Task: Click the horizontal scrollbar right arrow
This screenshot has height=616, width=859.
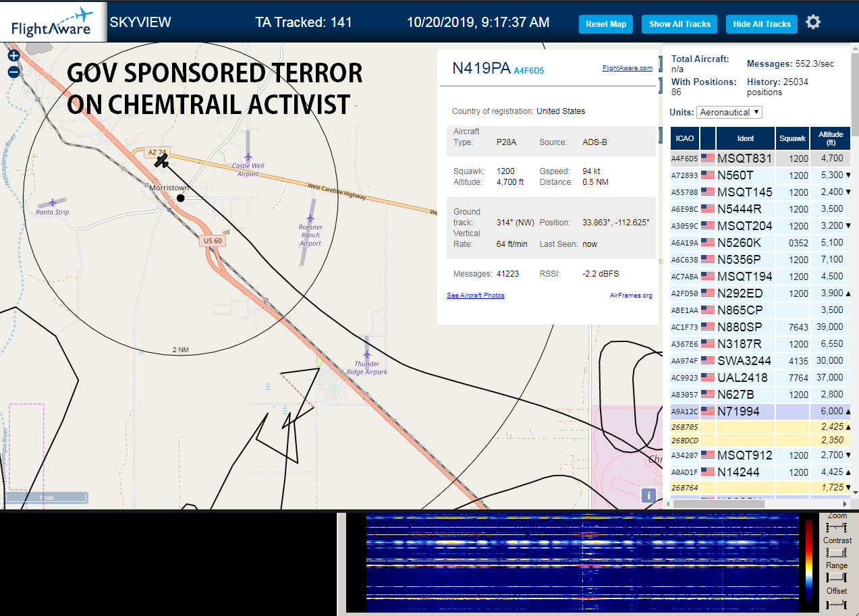Action: pos(846,503)
